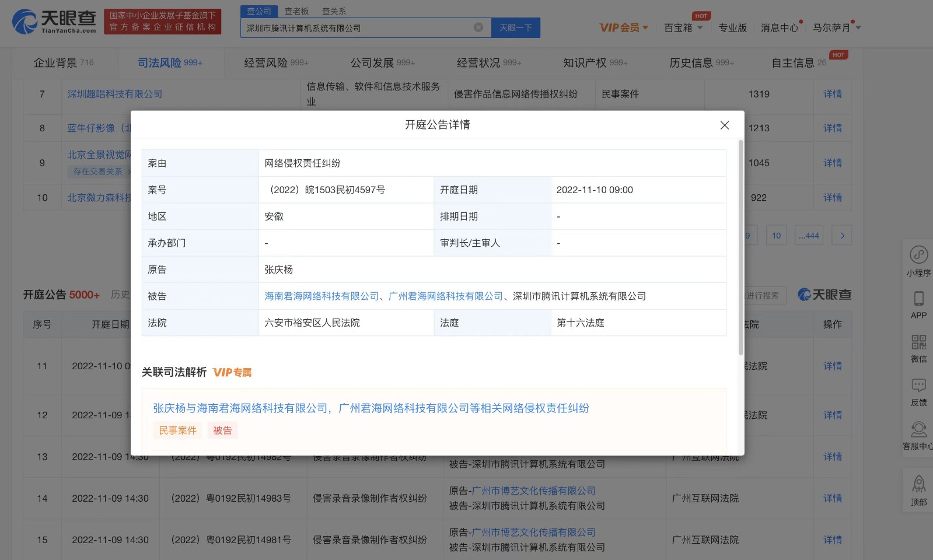The width and height of the screenshot is (933, 560).
Task: Click the 被告 tag under related case
Action: 222,430
